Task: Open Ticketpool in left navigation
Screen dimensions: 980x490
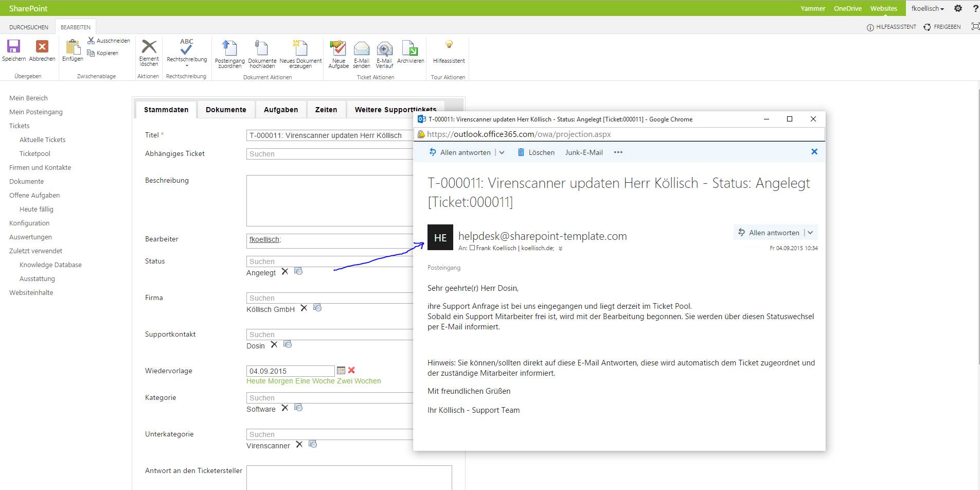Action: coord(35,153)
